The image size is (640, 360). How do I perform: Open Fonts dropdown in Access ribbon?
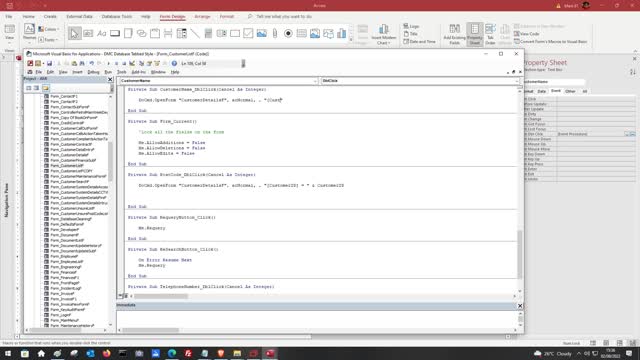tap(48, 40)
